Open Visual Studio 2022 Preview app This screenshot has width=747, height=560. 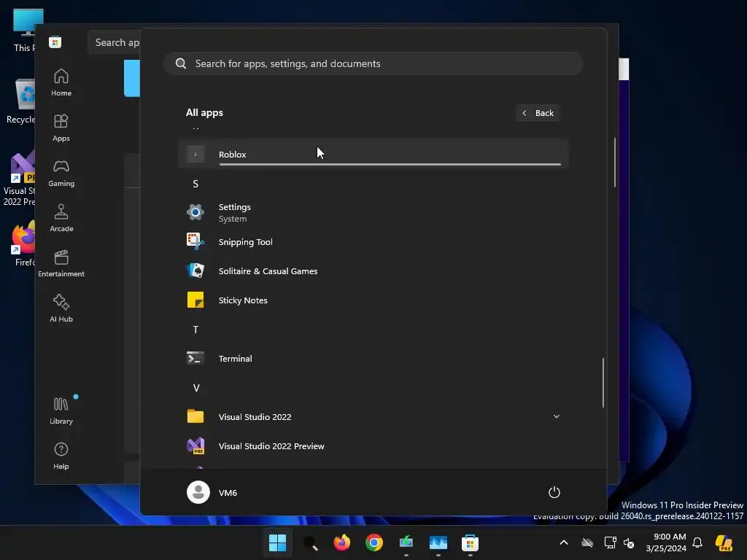coord(373,446)
